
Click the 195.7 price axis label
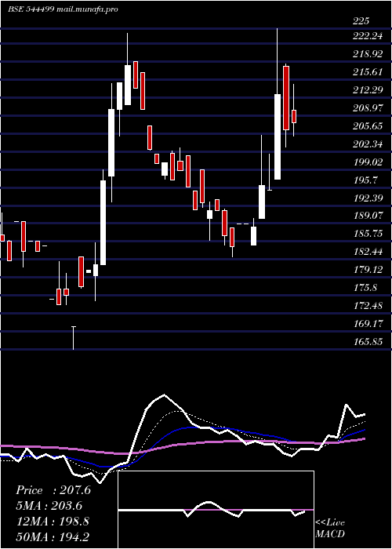pos(365,180)
